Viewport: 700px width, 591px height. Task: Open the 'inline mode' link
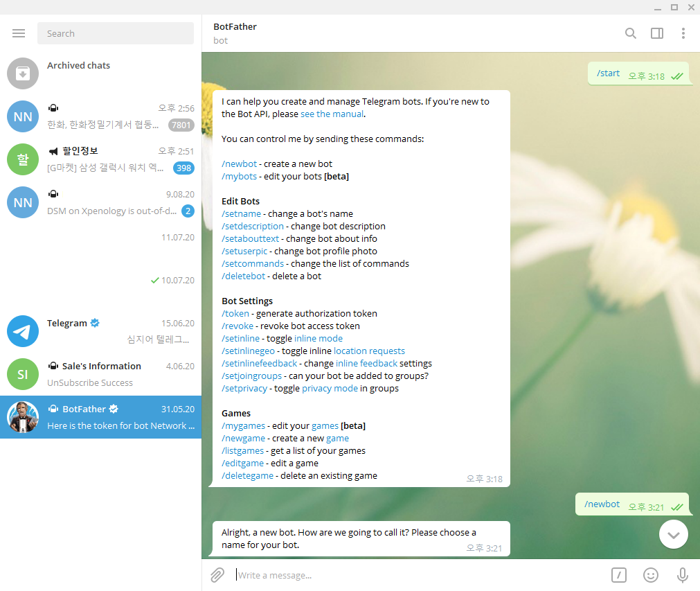click(x=318, y=339)
